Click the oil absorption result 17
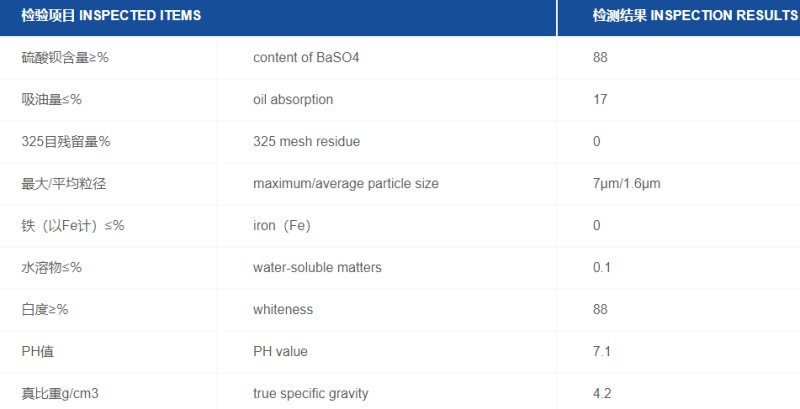The height and width of the screenshot is (409, 800). pos(600,100)
